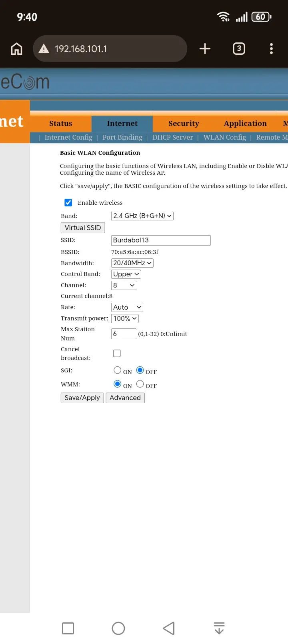Screen dimensions: 288x644
Task: Tap the Android home circle button
Action: click(118, 628)
